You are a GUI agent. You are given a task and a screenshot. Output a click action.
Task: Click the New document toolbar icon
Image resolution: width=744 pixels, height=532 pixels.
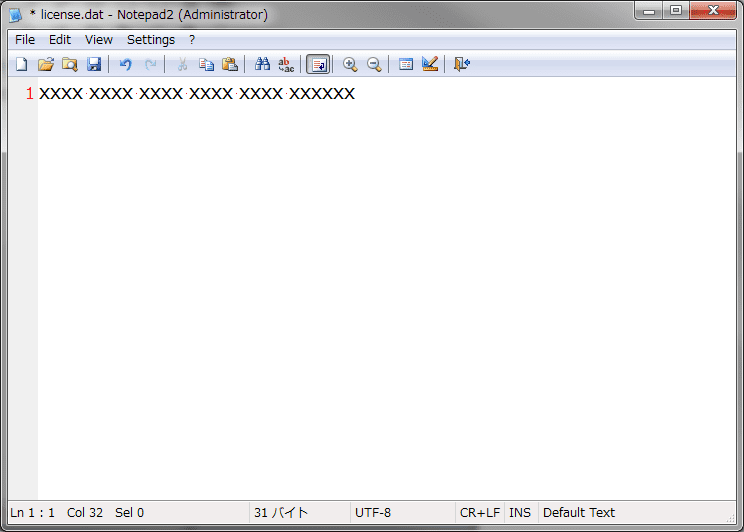click(x=22, y=64)
